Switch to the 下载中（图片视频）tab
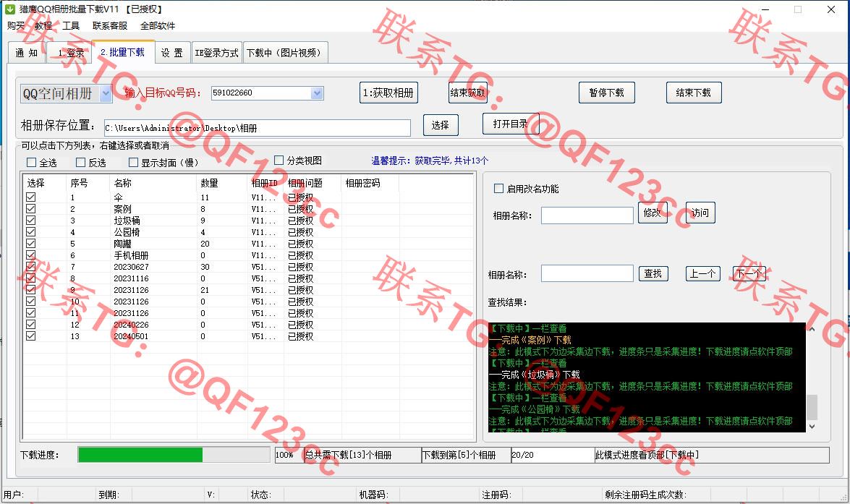This screenshot has width=850, height=504. coord(285,53)
